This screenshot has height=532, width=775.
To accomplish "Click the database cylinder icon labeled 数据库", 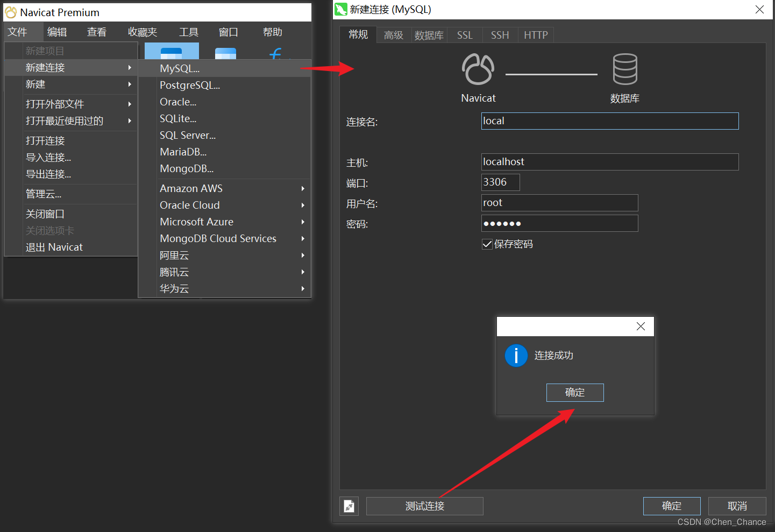I will (x=625, y=69).
